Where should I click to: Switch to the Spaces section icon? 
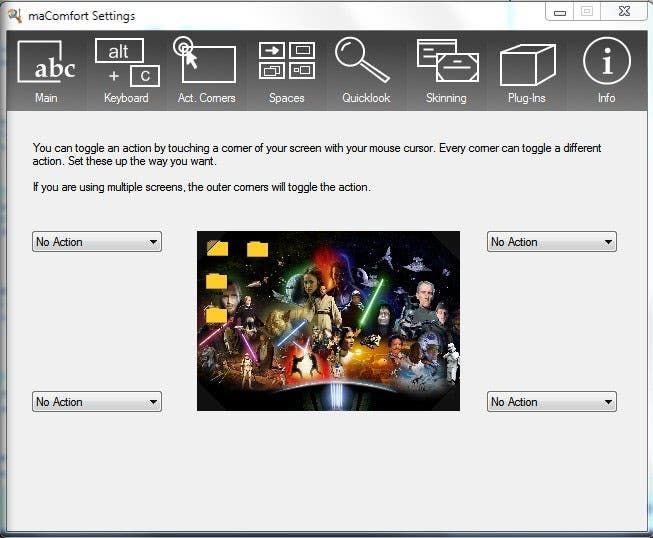pos(287,70)
